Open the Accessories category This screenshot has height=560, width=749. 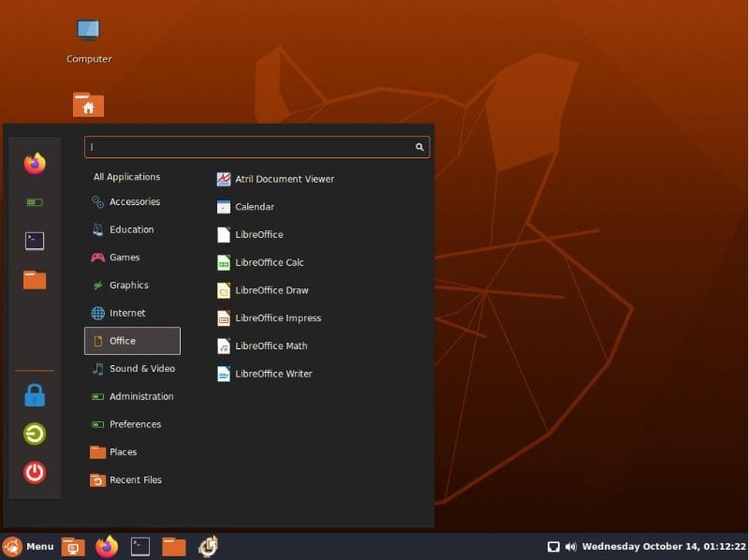coord(132,201)
